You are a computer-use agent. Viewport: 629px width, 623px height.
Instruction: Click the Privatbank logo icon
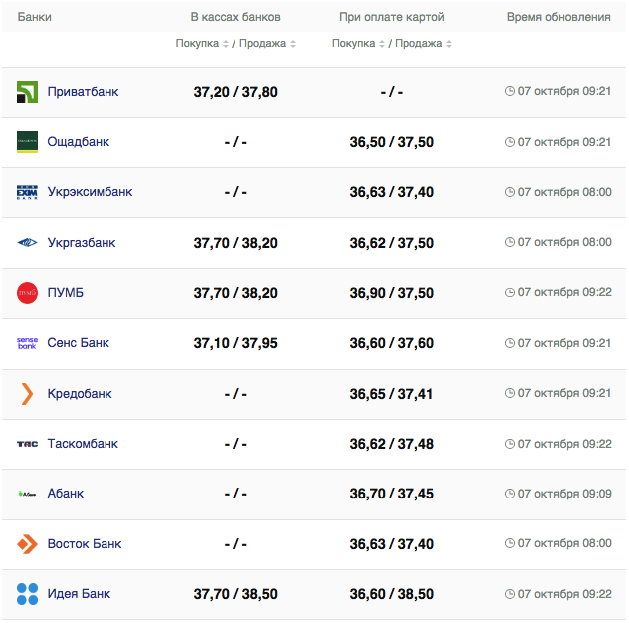(27, 92)
